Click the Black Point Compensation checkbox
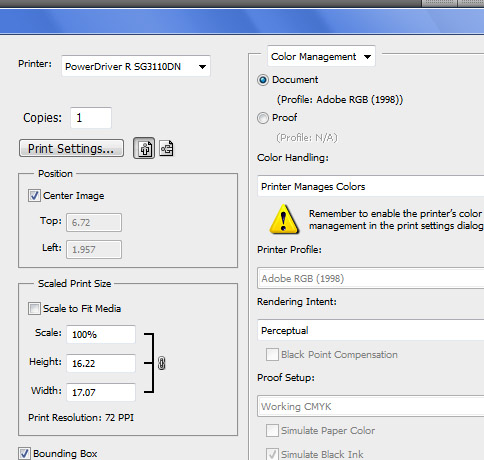 (x=272, y=354)
